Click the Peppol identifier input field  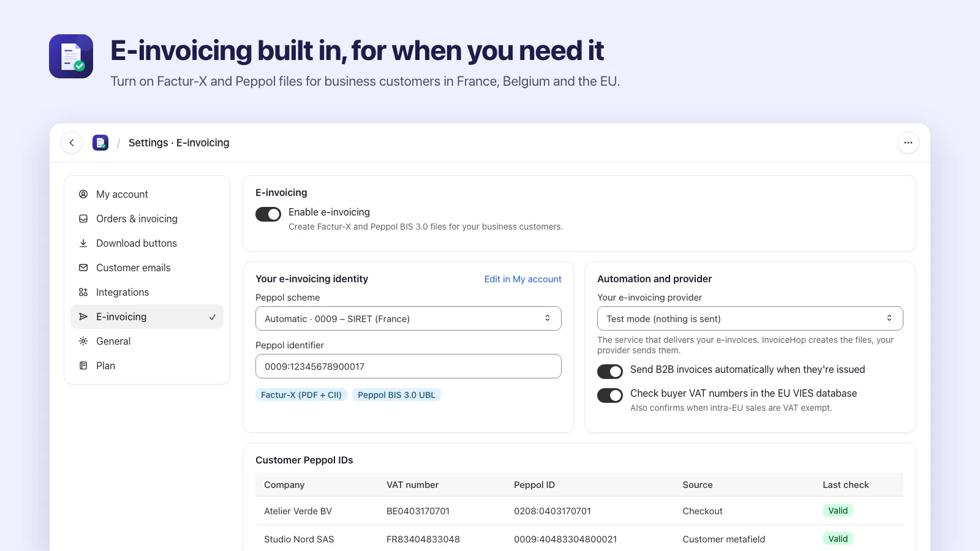click(x=409, y=366)
